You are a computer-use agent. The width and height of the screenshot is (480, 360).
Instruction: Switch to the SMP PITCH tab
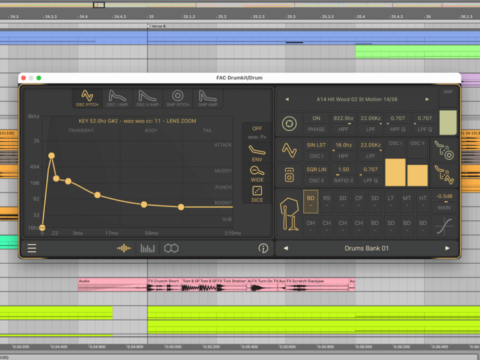tap(178, 98)
